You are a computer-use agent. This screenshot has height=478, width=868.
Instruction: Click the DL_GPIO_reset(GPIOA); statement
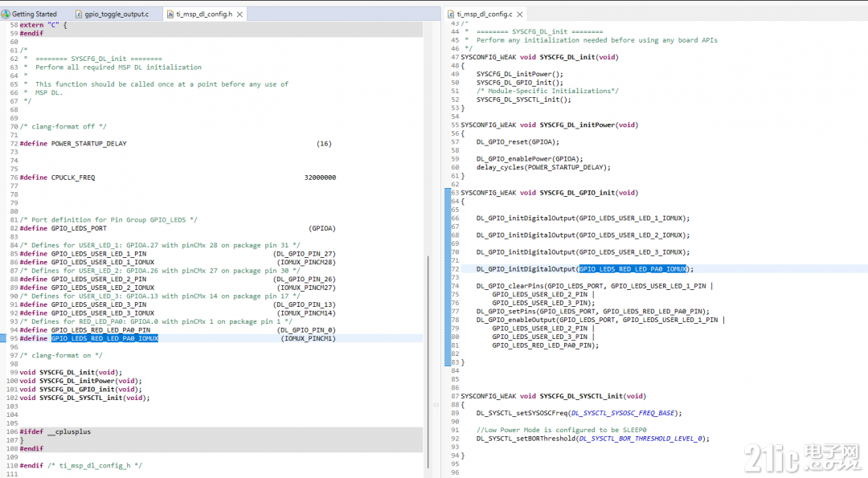click(518, 141)
